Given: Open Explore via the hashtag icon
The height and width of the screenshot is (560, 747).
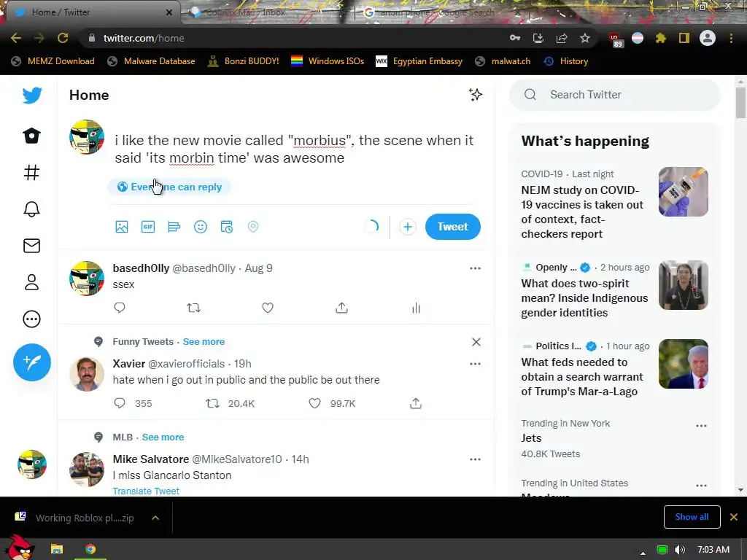Looking at the screenshot, I should tap(32, 172).
